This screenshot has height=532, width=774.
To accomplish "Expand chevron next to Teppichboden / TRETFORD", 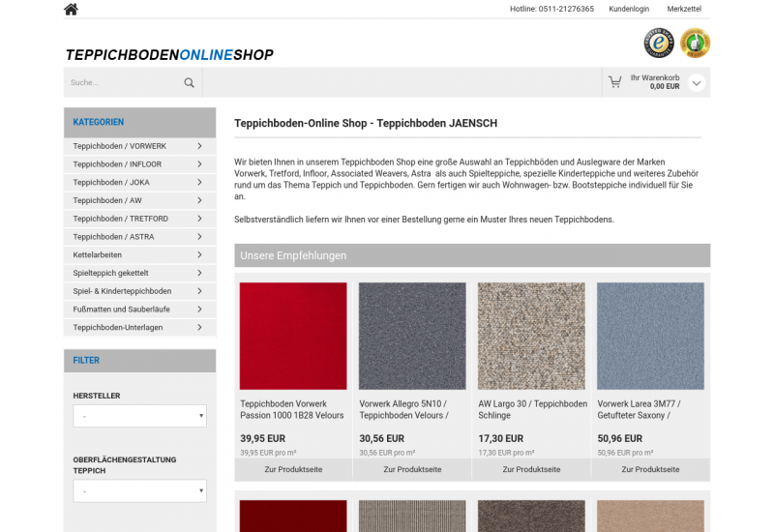I will (x=199, y=219).
